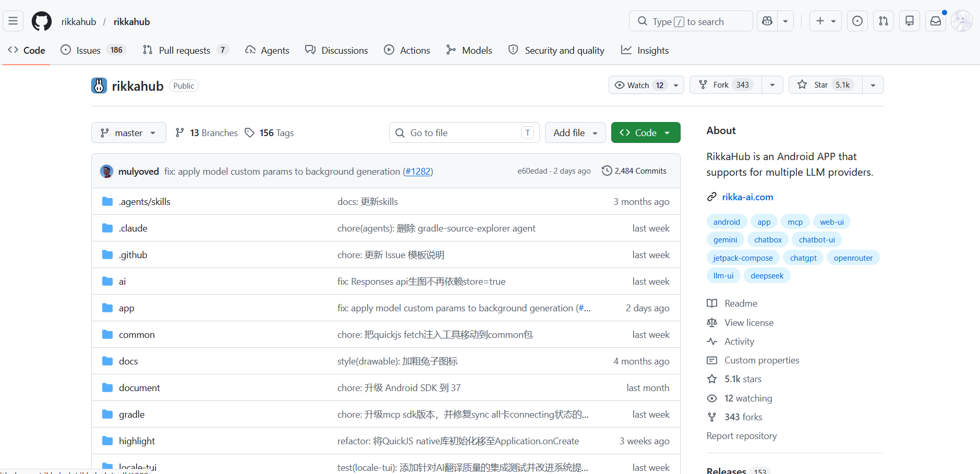Open the notifications inbox

[936, 21]
